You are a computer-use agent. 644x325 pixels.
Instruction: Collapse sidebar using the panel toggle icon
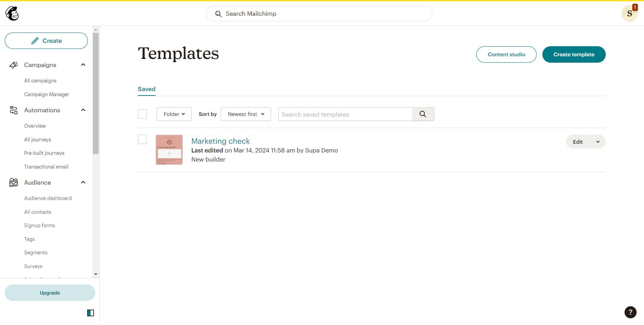pos(91,313)
